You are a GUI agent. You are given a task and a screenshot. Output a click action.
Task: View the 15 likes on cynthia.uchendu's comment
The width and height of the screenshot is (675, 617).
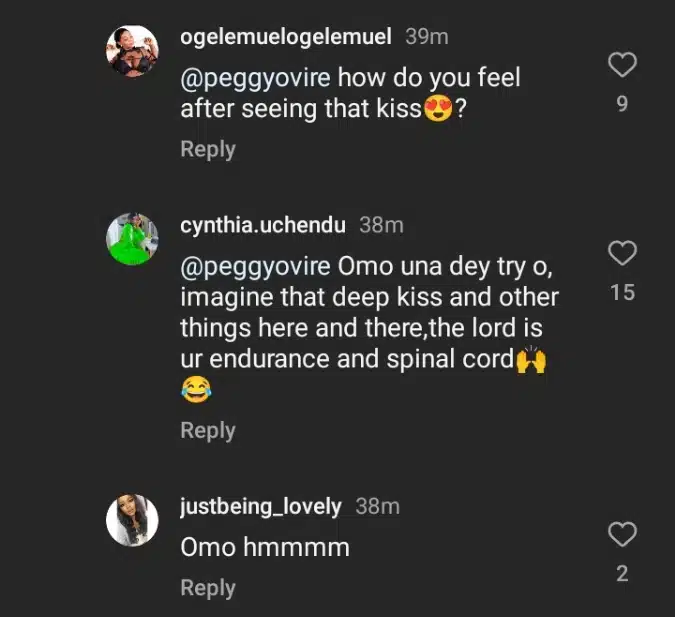(x=622, y=293)
